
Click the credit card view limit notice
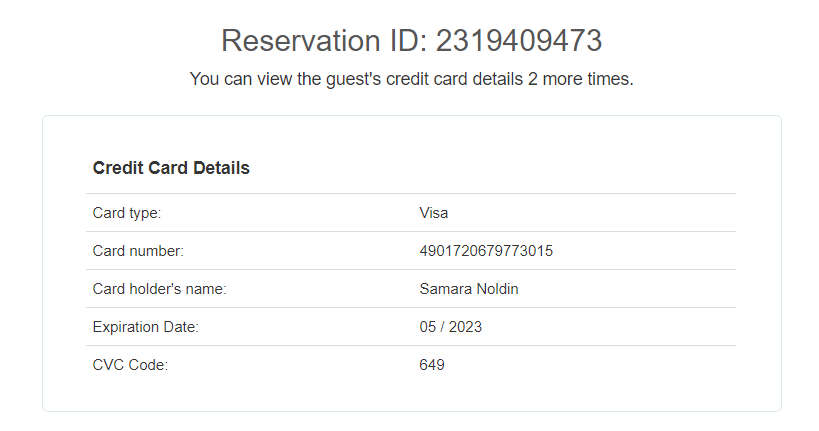click(x=411, y=79)
